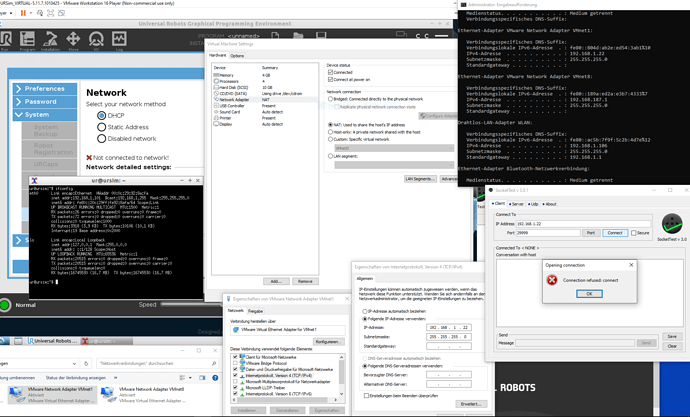Toggle Einstellungen beim Beenden überprüfen checkbox
Viewport: 690px width, 417px height.
pos(366,395)
